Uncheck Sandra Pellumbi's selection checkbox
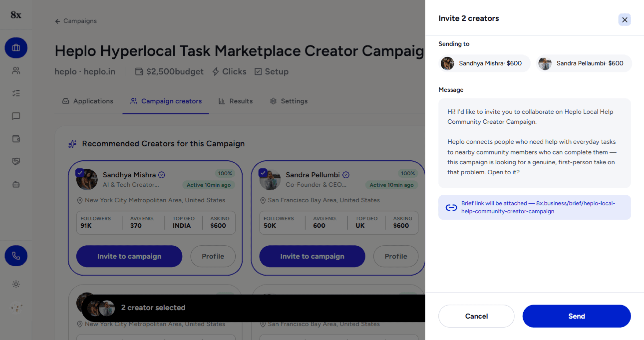The width and height of the screenshot is (644, 340). coord(263,173)
